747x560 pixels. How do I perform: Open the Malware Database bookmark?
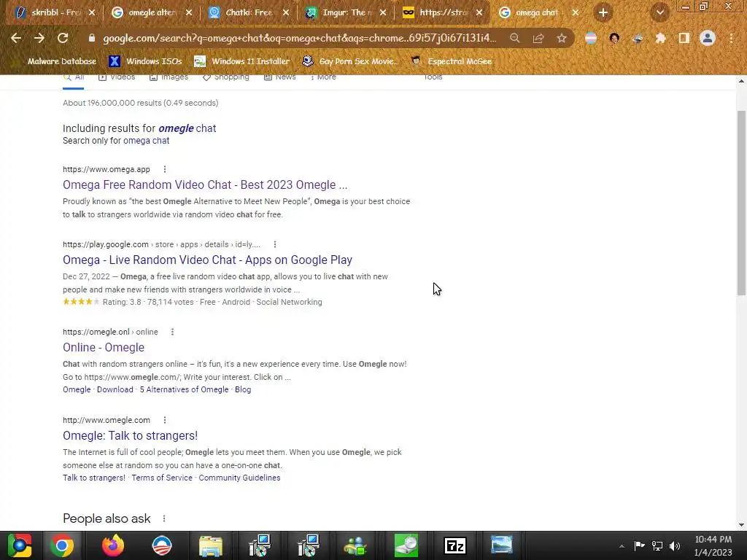click(61, 61)
